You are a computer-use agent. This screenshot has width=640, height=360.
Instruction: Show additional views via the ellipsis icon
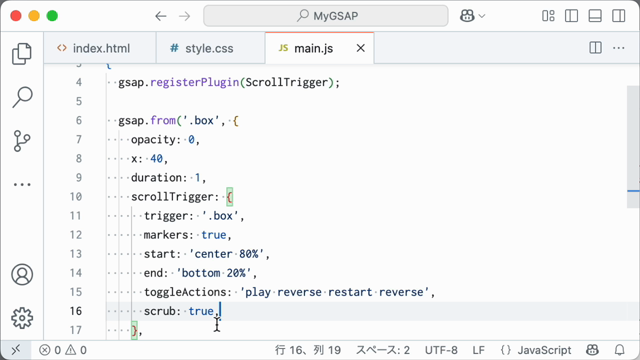pos(22,184)
